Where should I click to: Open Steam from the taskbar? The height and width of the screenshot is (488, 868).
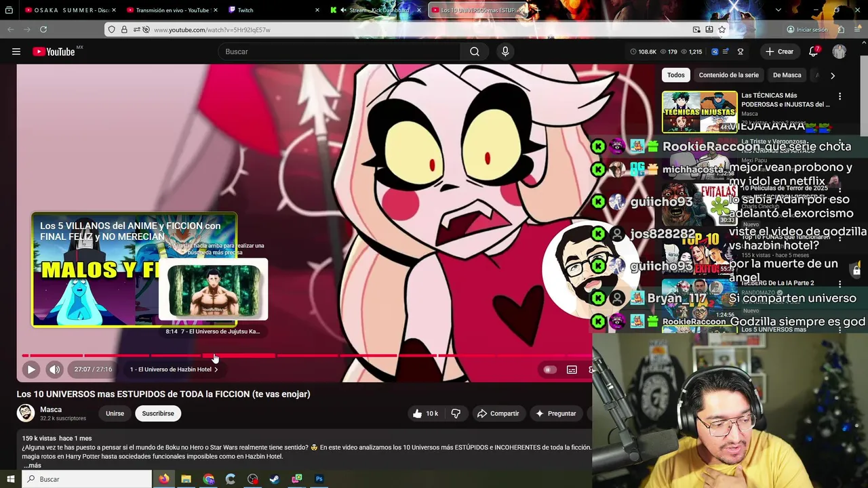click(275, 479)
